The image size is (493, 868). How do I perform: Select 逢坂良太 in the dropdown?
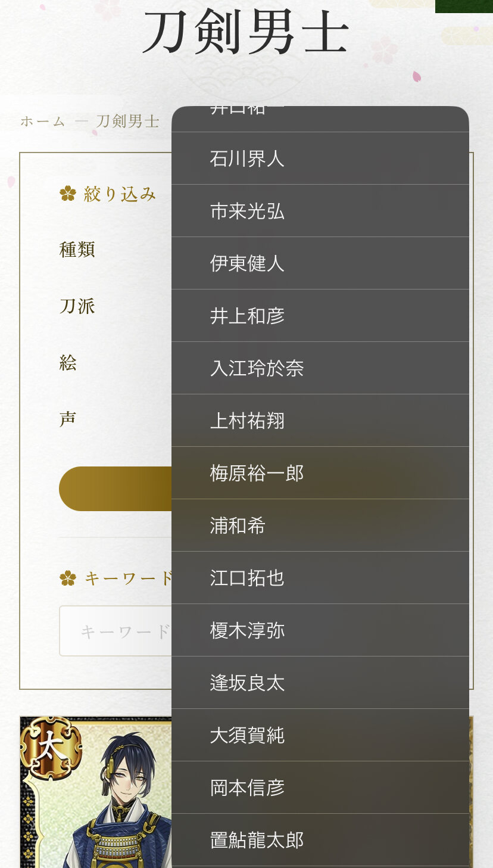[320, 683]
